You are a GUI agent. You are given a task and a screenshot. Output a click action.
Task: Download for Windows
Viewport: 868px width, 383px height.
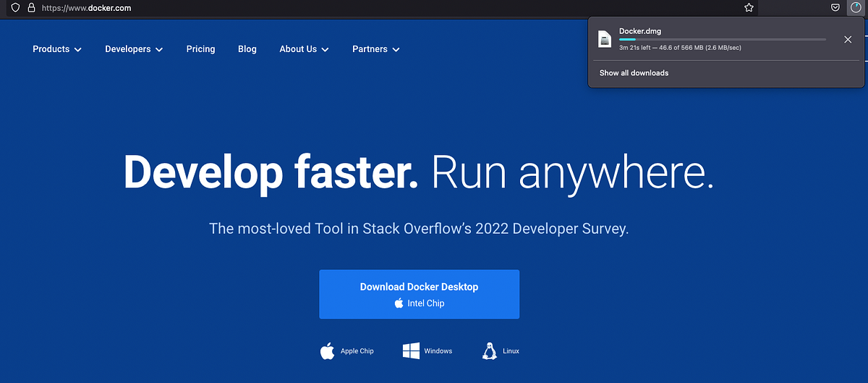pos(427,351)
